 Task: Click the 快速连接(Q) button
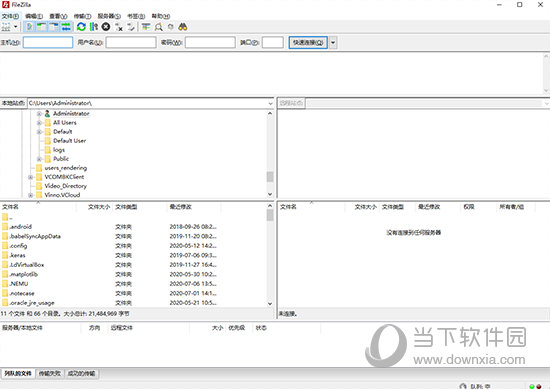pyautogui.click(x=308, y=43)
